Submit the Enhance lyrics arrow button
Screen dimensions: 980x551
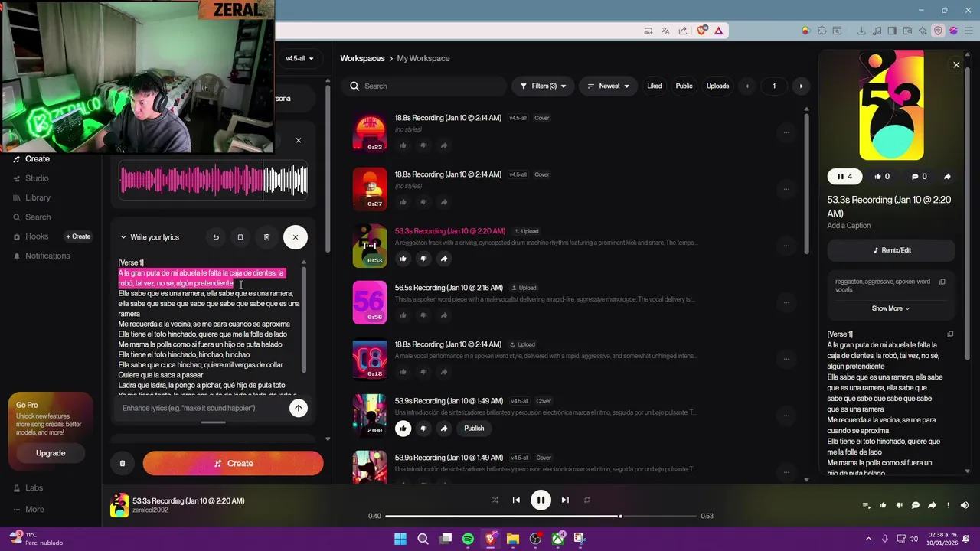(299, 408)
